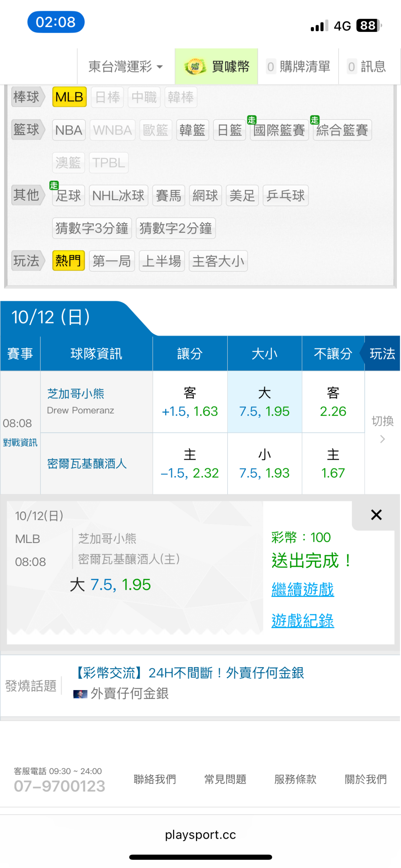Pick home spread -1.5, 2.32

click(x=190, y=464)
